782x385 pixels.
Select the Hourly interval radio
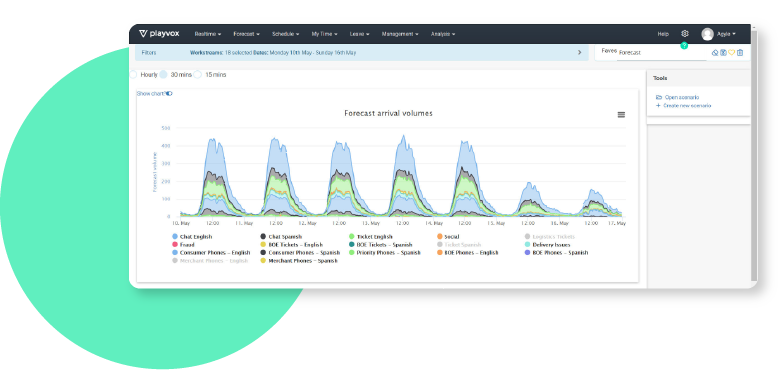[133, 74]
